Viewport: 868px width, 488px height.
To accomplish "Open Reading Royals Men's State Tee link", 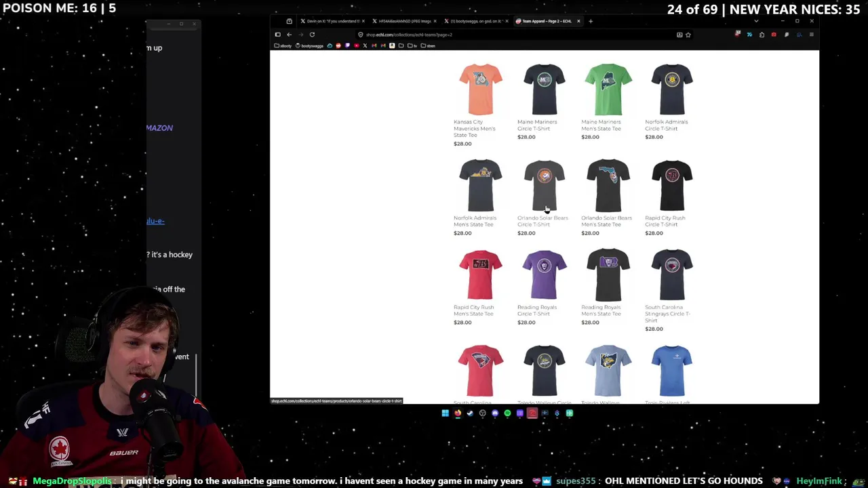I will (601, 310).
